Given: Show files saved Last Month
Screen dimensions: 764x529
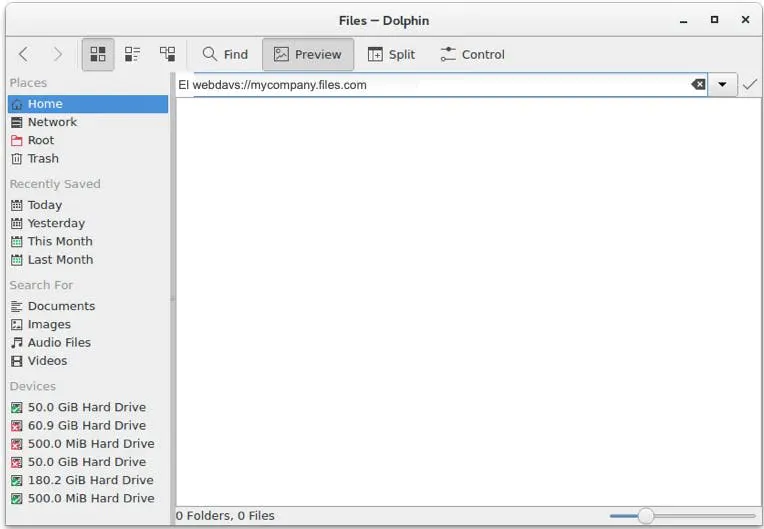Looking at the screenshot, I should pos(88,260).
